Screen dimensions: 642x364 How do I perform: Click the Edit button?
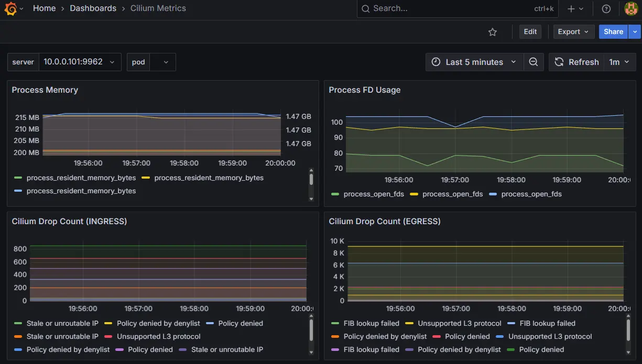[x=530, y=32]
